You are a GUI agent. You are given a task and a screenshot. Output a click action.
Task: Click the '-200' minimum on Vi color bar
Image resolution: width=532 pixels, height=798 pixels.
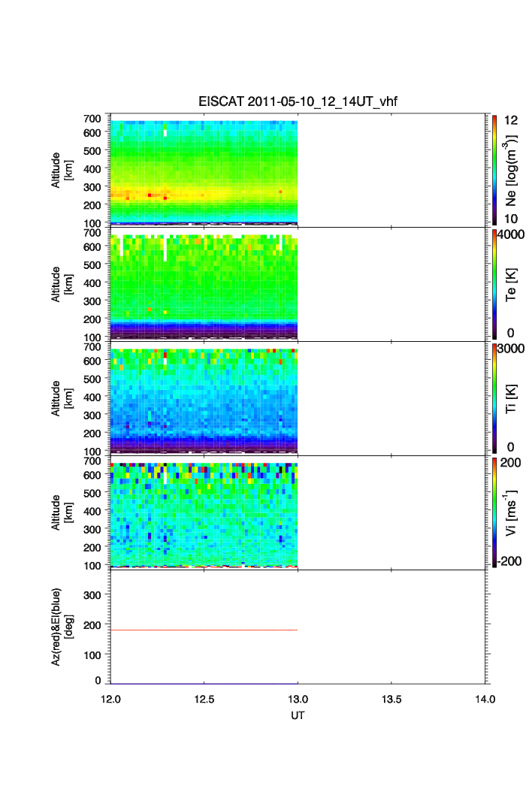click(509, 561)
